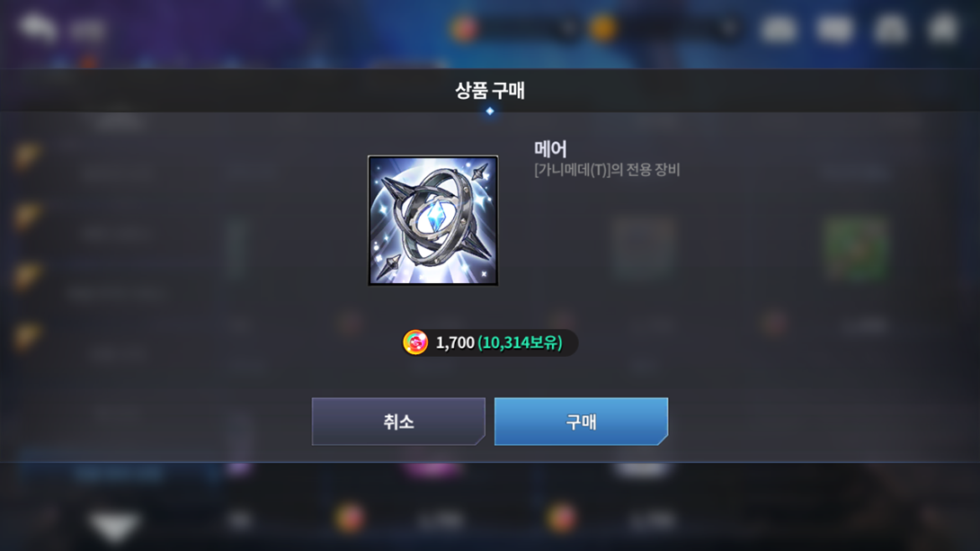Viewport: 980px width, 551px height.
Task: Click the plus beside the red gem balance
Action: [567, 28]
